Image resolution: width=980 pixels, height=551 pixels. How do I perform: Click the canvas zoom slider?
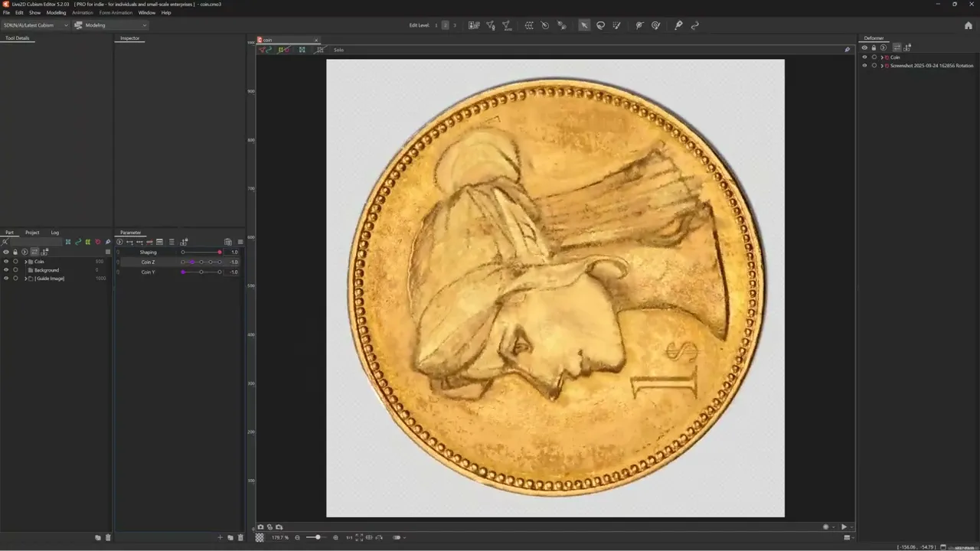coord(317,537)
